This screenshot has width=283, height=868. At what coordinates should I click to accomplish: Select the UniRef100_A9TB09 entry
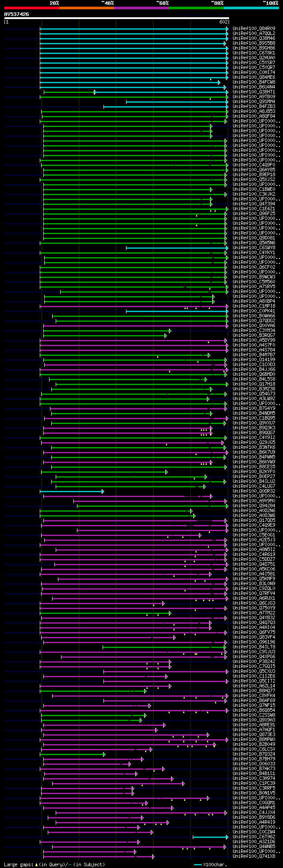coord(254,97)
